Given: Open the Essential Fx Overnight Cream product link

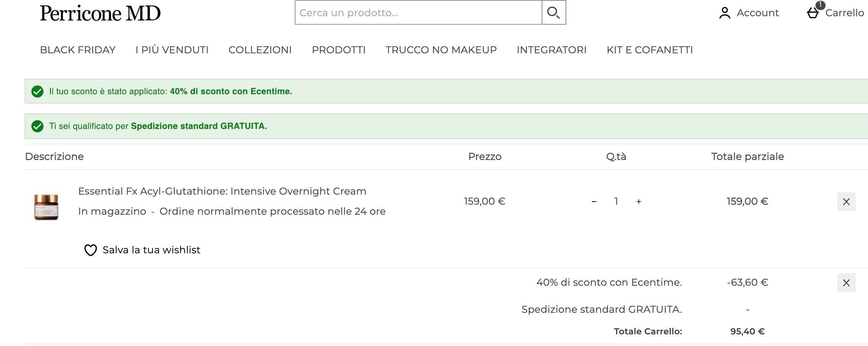Looking at the screenshot, I should [222, 191].
